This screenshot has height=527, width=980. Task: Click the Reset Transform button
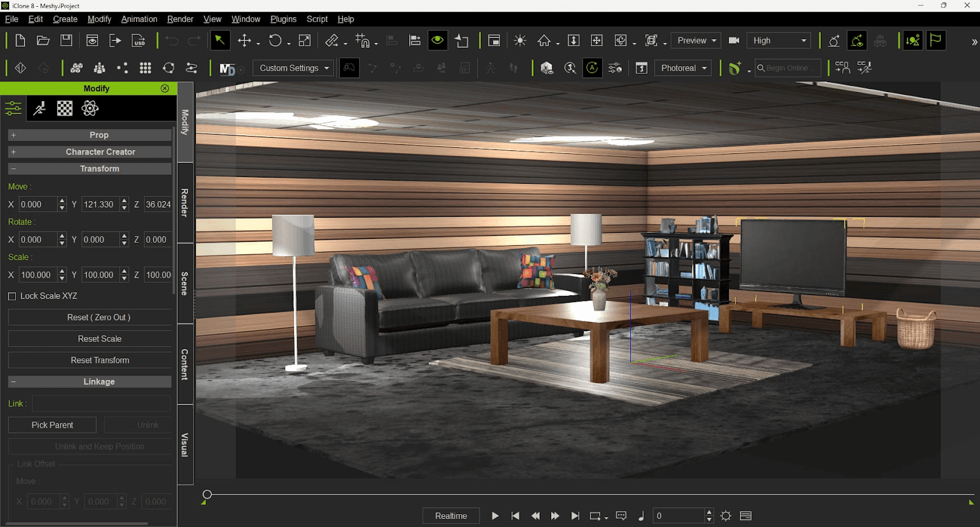[x=90, y=360]
